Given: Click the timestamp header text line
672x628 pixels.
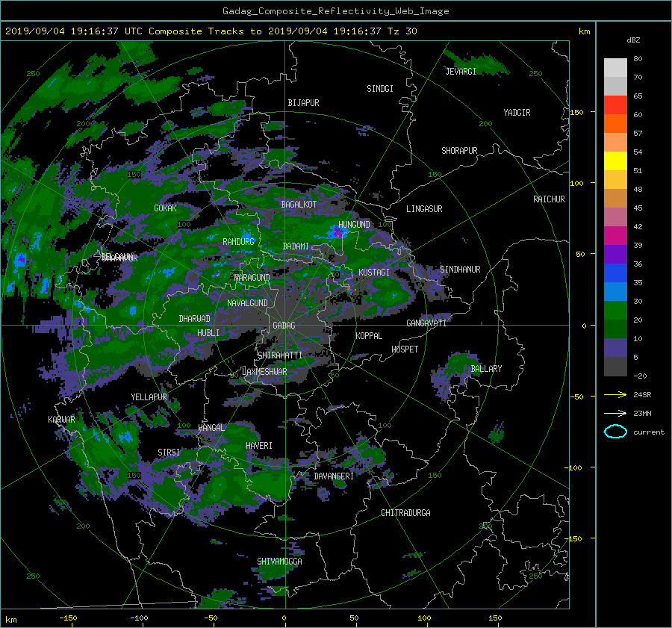Looking at the screenshot, I should tap(211, 31).
